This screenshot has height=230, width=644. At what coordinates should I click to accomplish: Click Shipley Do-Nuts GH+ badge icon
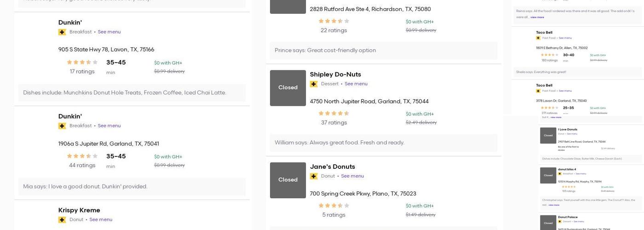coord(314,84)
